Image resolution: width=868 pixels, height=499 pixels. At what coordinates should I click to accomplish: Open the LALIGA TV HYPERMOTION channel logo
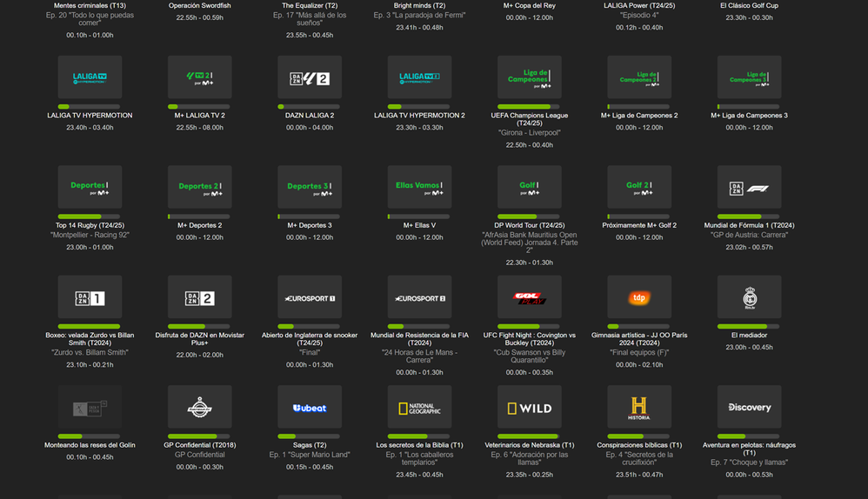(x=90, y=78)
